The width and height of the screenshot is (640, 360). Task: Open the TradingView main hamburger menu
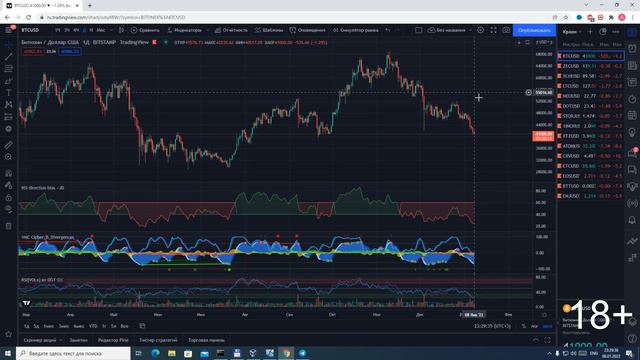point(8,30)
